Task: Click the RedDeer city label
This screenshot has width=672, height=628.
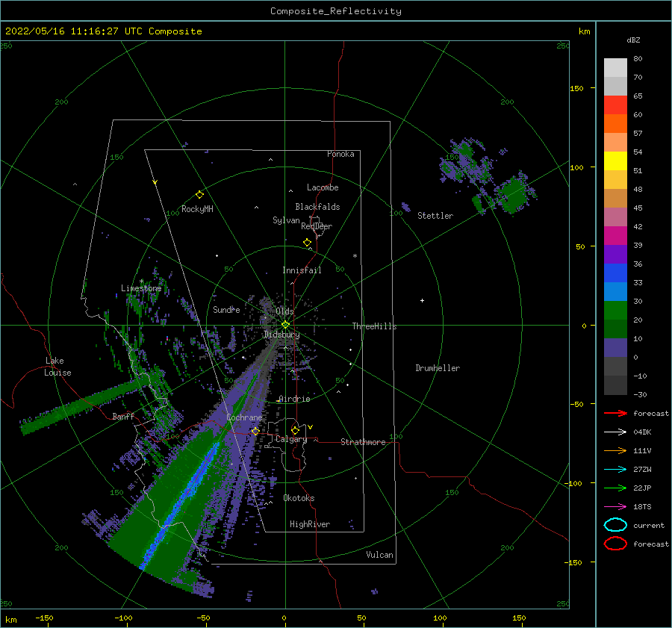Action: click(x=317, y=226)
